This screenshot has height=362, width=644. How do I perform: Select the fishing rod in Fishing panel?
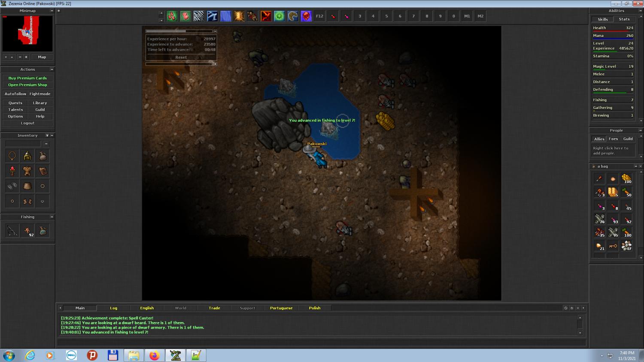click(x=12, y=231)
